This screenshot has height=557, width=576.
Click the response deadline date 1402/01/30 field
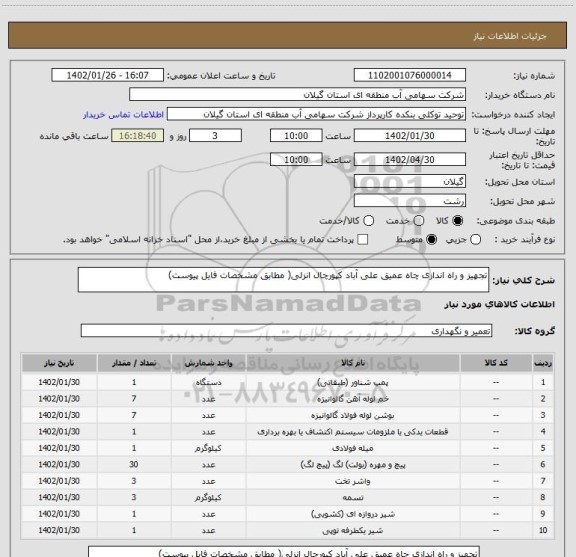click(x=410, y=136)
